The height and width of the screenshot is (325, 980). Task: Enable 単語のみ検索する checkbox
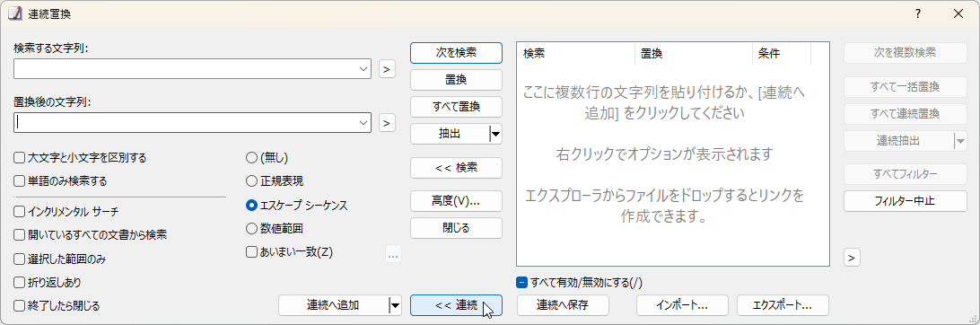pyautogui.click(x=60, y=181)
